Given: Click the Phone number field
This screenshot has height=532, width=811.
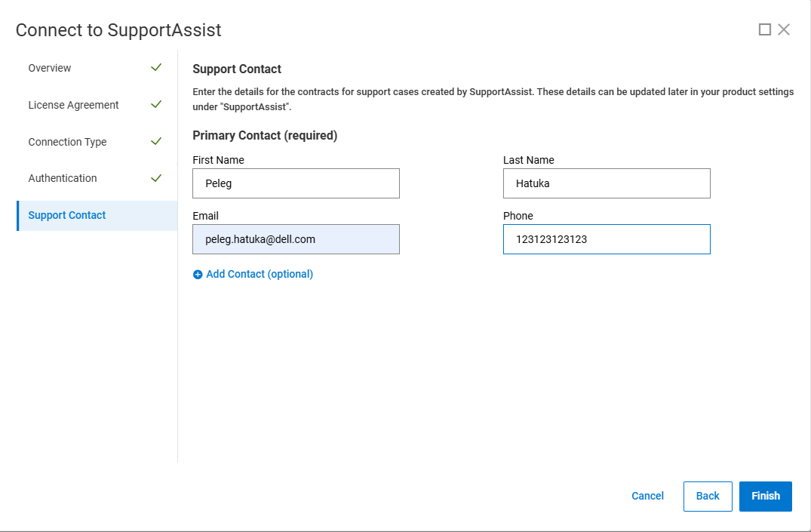Looking at the screenshot, I should point(607,239).
